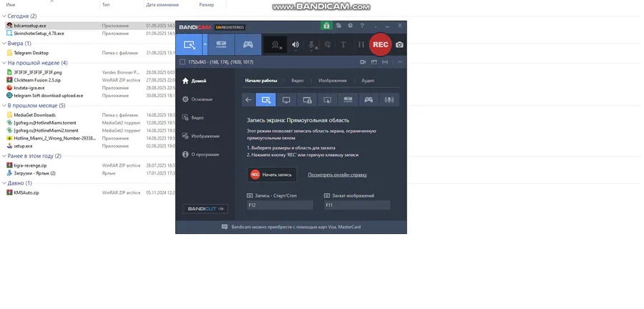Click the video camera icon on resolution bar
Image resolution: width=644 pixels, height=309 pixels.
click(x=363, y=62)
